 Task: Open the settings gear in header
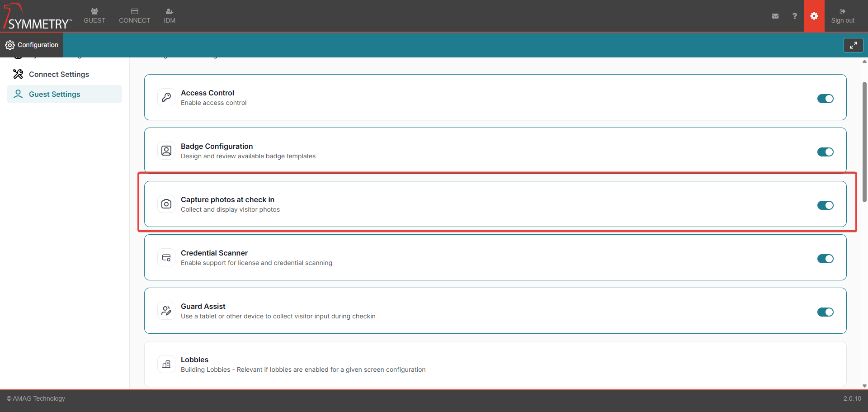coord(814,16)
